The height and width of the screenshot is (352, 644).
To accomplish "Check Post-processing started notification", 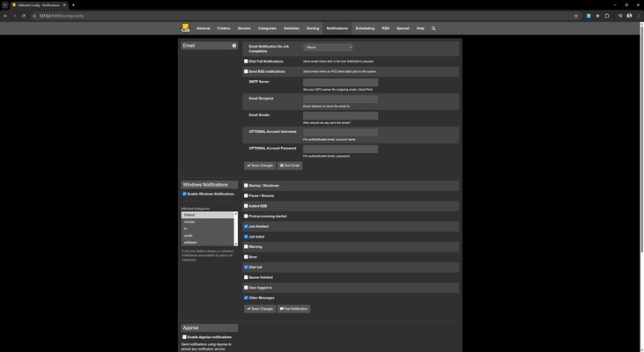I will [x=246, y=216].
